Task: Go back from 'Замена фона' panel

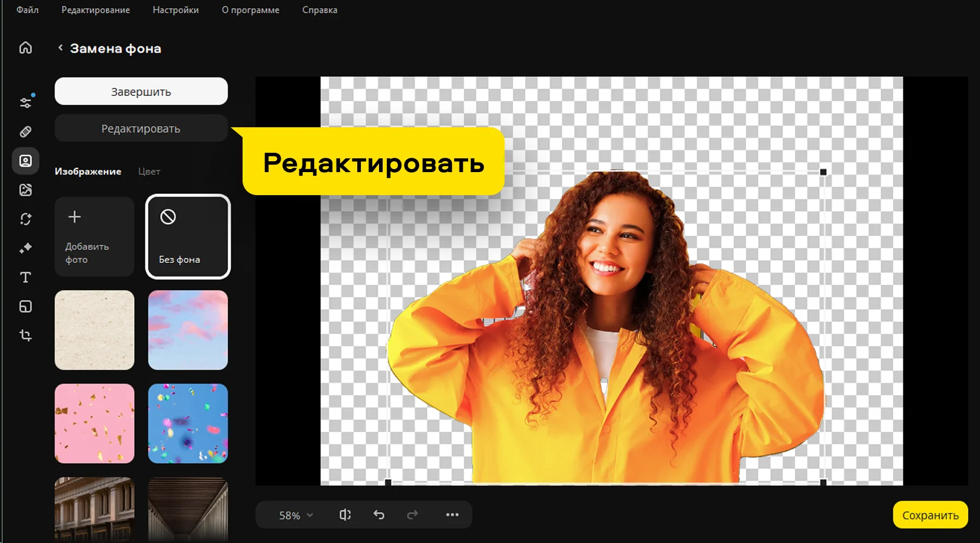Action: pos(60,48)
